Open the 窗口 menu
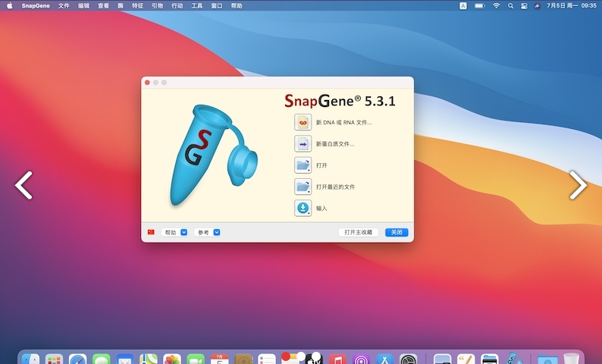 pyautogui.click(x=217, y=6)
